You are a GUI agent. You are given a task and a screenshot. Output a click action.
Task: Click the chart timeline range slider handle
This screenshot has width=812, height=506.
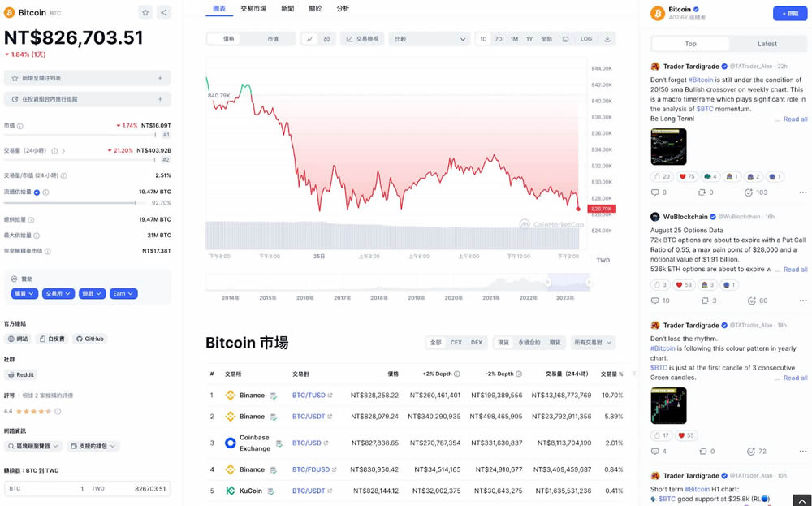coord(548,283)
